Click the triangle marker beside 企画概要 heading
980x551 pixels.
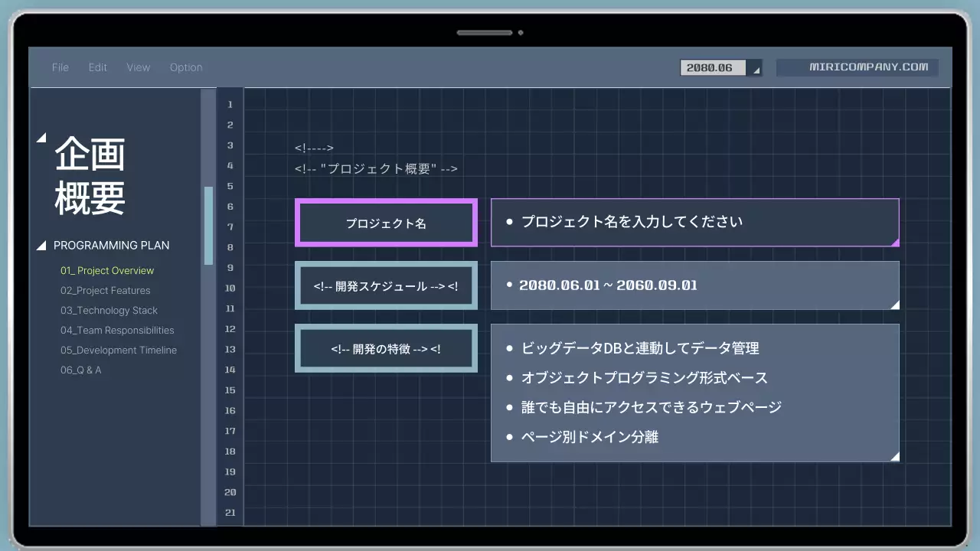click(41, 137)
